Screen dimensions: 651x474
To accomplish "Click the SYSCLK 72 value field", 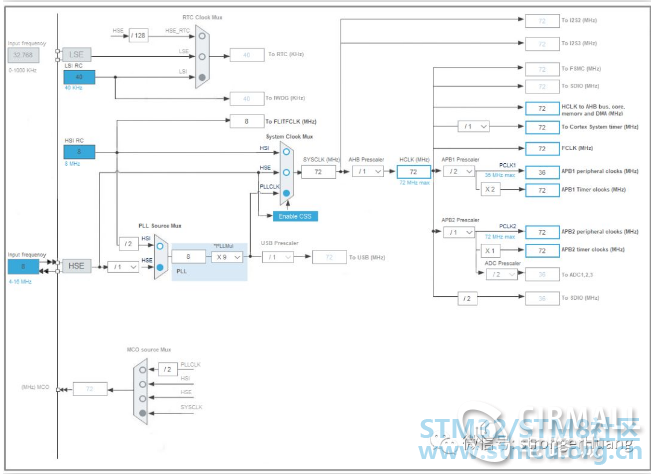I will 318,172.
